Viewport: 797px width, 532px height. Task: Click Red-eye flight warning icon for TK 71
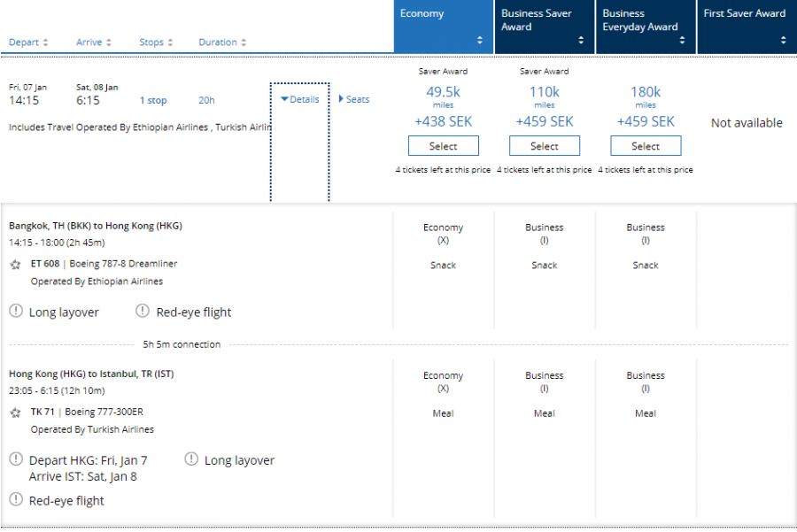click(x=16, y=500)
